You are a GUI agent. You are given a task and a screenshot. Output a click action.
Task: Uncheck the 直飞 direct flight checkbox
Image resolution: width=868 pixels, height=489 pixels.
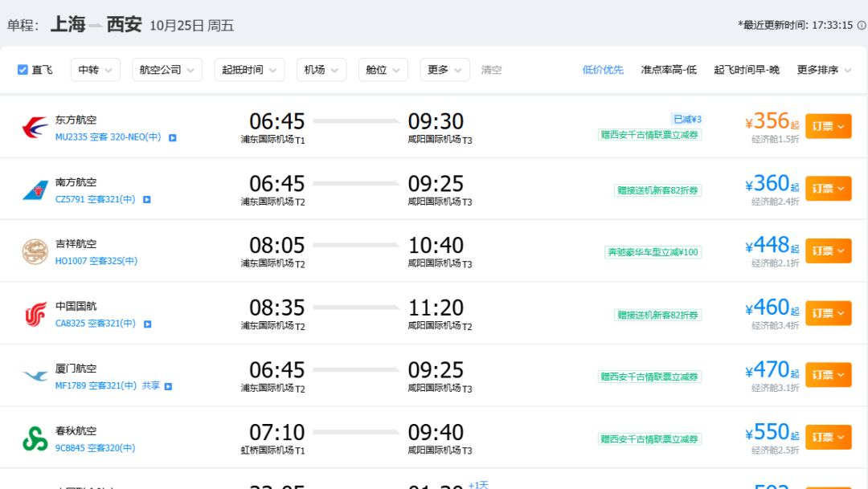[23, 70]
